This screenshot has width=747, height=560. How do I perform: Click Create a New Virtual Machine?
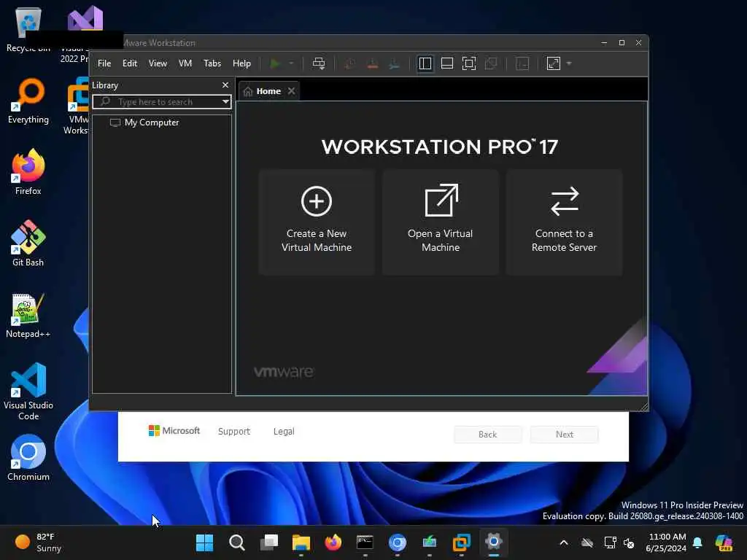click(317, 222)
